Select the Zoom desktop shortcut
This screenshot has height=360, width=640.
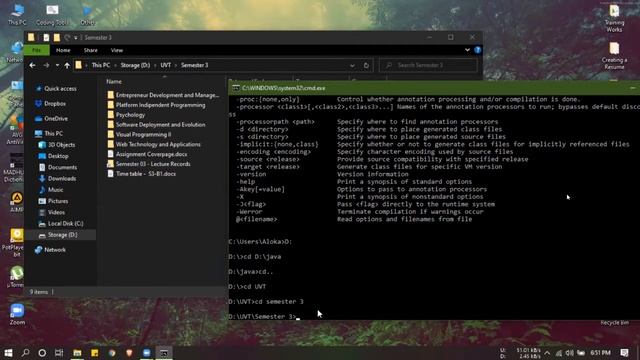(x=17, y=314)
